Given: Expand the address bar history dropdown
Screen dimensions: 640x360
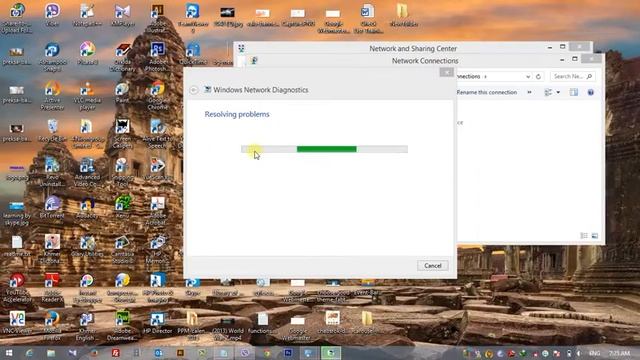Looking at the screenshot, I should 528,76.
